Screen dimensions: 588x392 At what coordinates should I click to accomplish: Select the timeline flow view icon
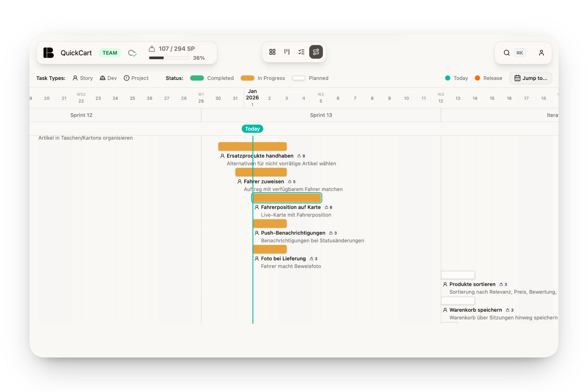(316, 52)
